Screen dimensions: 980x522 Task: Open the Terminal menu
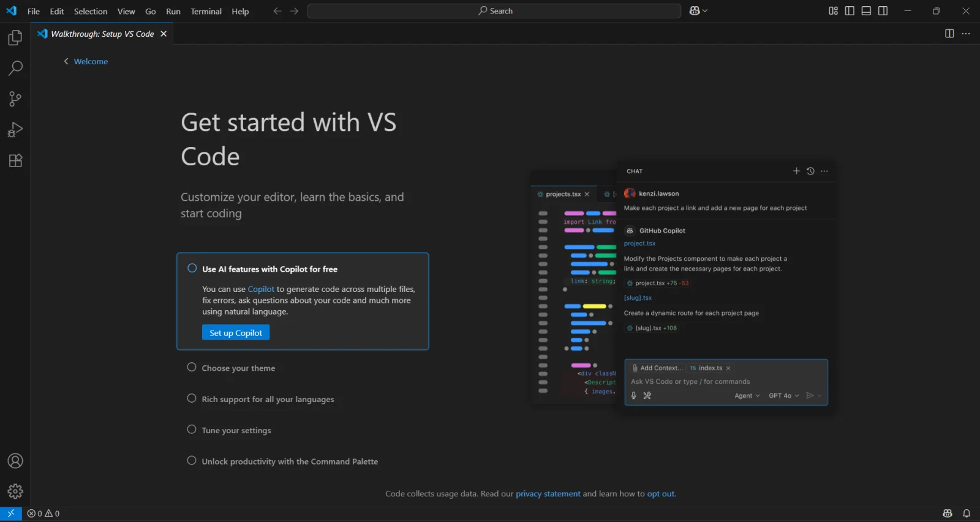pyautogui.click(x=206, y=11)
